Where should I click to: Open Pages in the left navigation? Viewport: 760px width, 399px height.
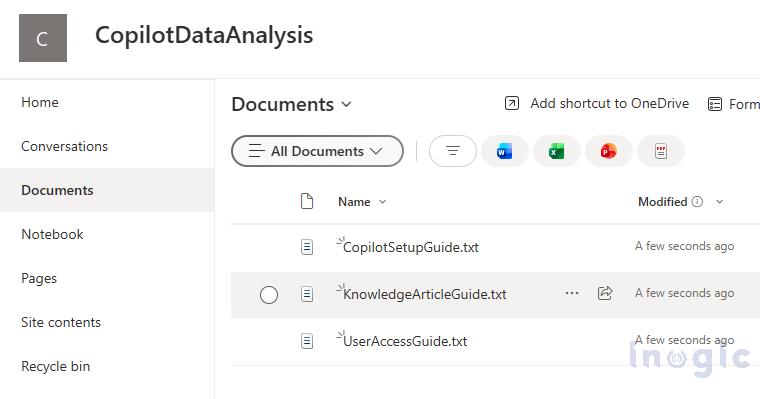39,278
